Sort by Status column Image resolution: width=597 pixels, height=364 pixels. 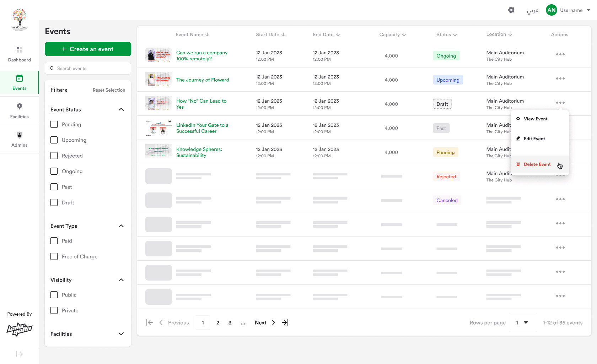(x=447, y=34)
